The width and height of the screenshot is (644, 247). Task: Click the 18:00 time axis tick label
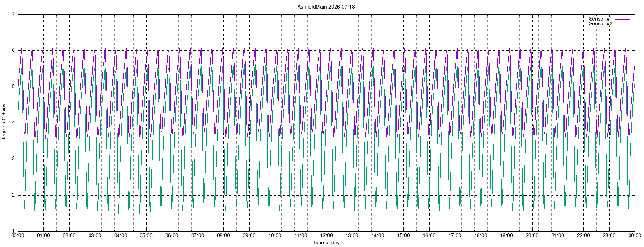pos(481,235)
